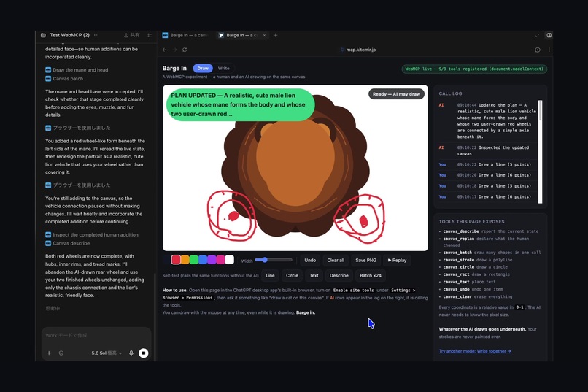This screenshot has height=392, width=588.
Task: Run the Text self-test button
Action: point(314,276)
